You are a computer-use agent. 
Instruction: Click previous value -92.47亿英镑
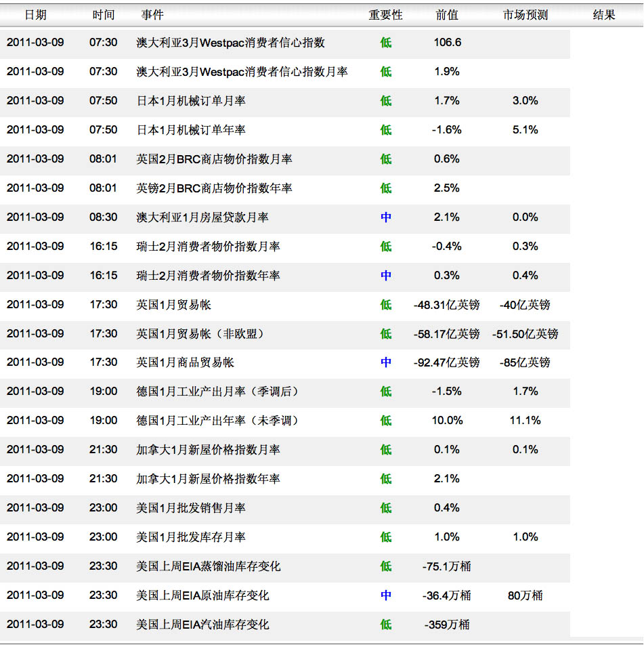(x=447, y=362)
